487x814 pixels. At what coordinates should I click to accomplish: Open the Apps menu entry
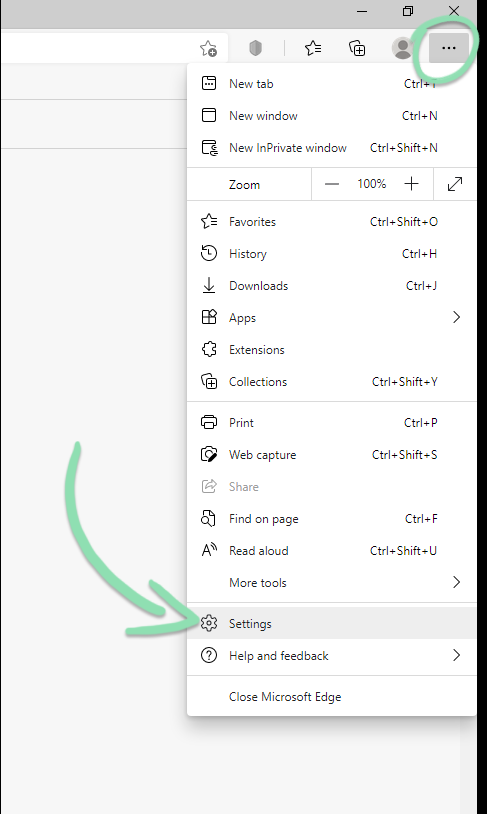click(331, 318)
